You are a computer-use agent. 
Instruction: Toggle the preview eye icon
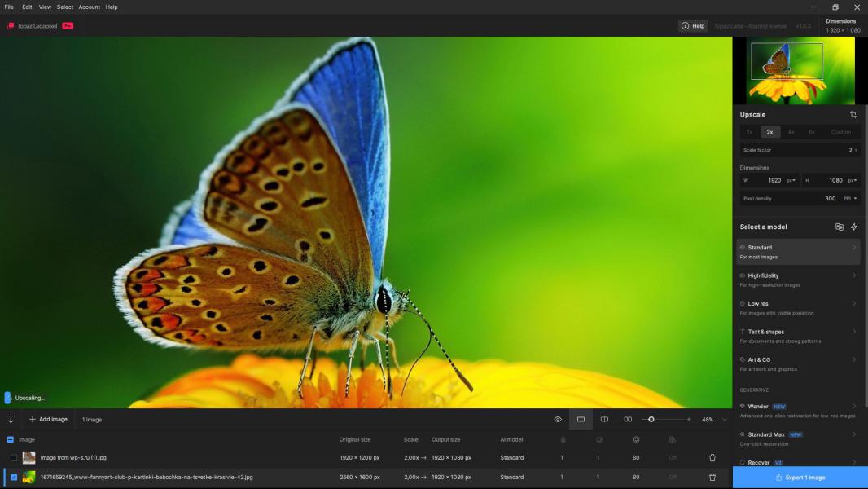coord(558,420)
